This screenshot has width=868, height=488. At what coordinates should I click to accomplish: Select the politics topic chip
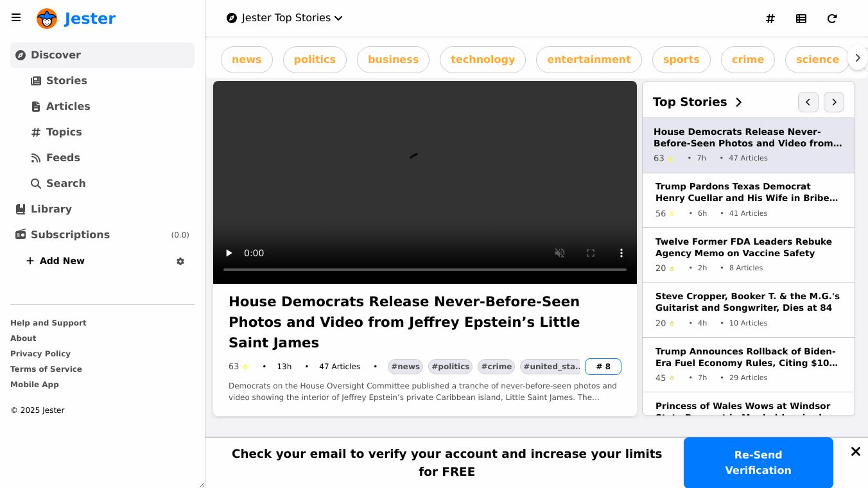315,60
